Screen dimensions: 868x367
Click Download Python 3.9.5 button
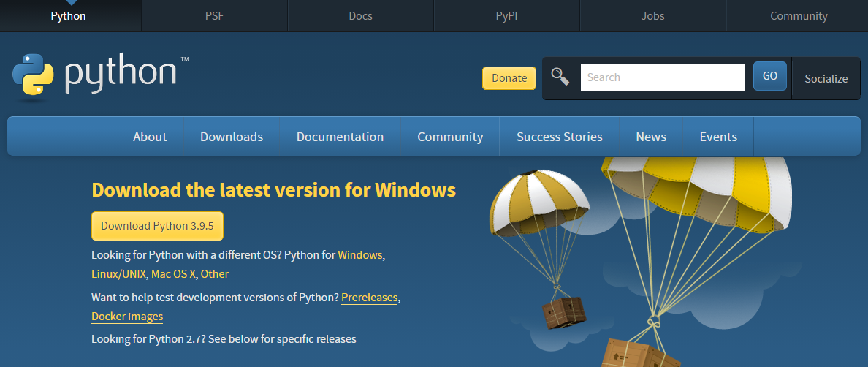pyautogui.click(x=157, y=226)
